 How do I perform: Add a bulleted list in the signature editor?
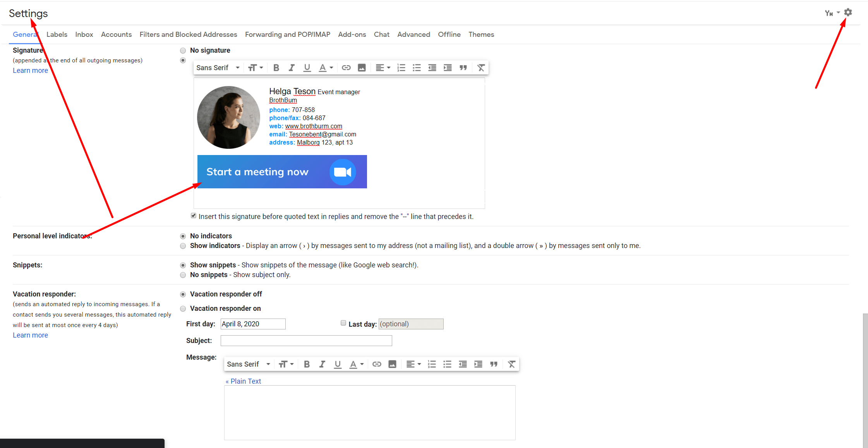click(417, 67)
